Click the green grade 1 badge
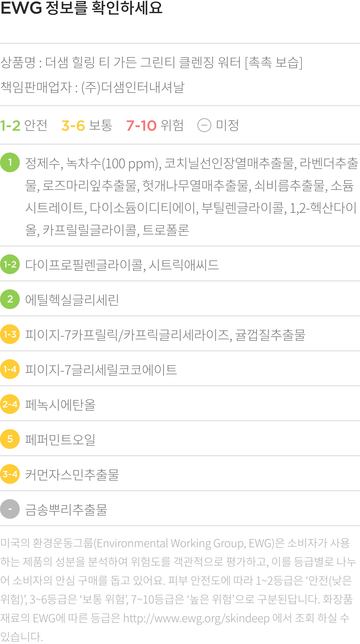The width and height of the screenshot is (360, 644). [x=10, y=162]
